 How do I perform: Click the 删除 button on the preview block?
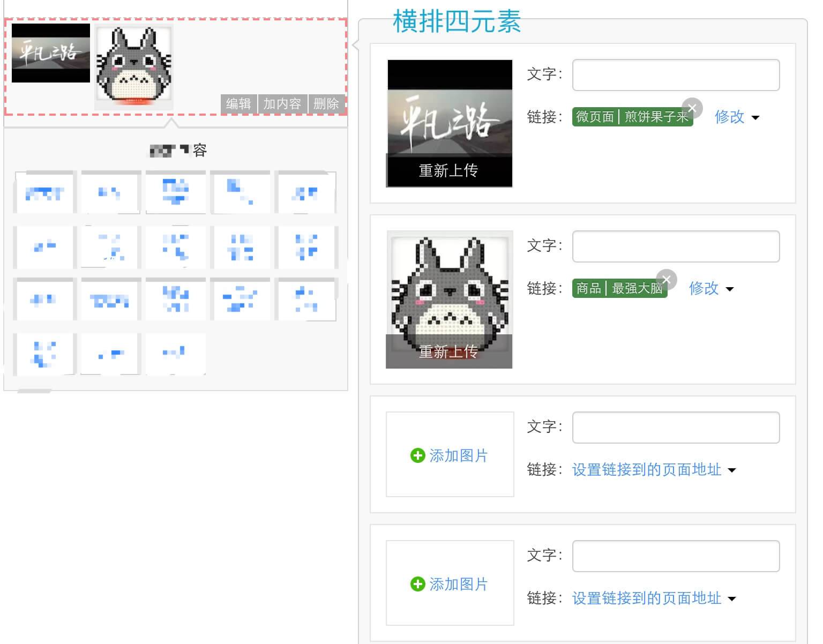pyautogui.click(x=326, y=103)
